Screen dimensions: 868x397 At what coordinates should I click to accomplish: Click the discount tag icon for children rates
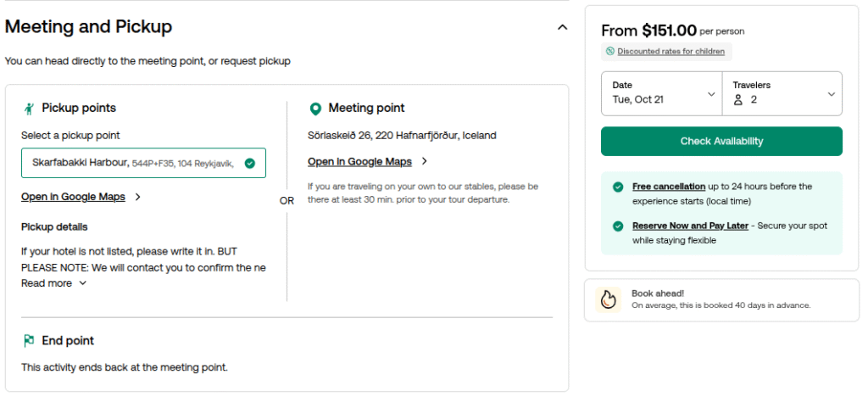(x=609, y=52)
